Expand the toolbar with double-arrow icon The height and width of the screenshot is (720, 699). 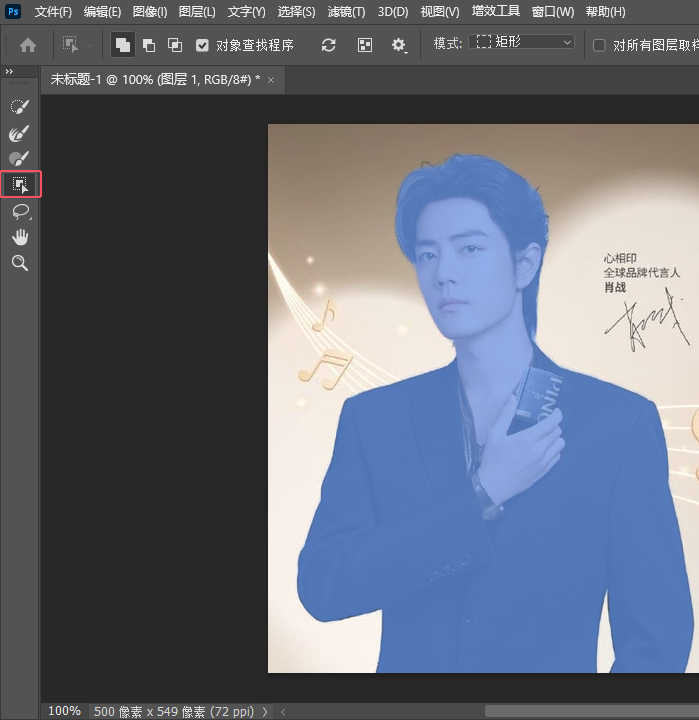coord(9,71)
